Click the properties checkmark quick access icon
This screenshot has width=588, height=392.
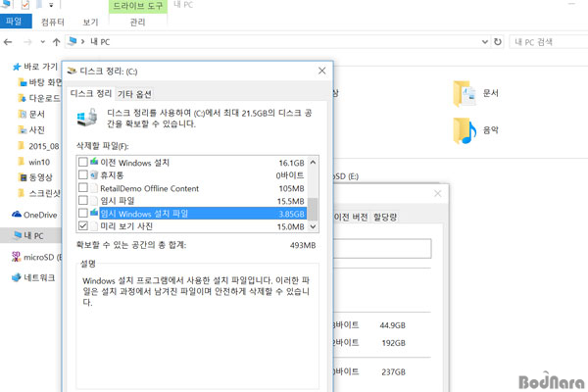pyautogui.click(x=25, y=5)
